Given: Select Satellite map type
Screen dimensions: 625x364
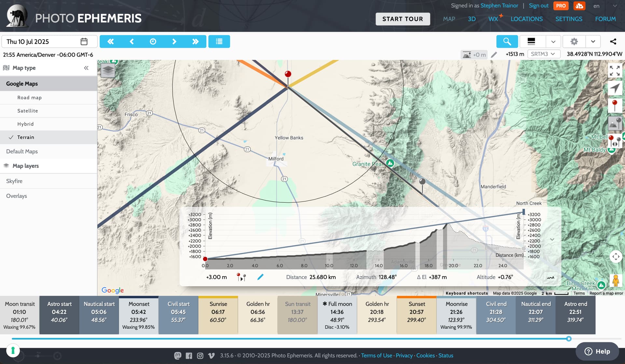Looking at the screenshot, I should [49, 111].
